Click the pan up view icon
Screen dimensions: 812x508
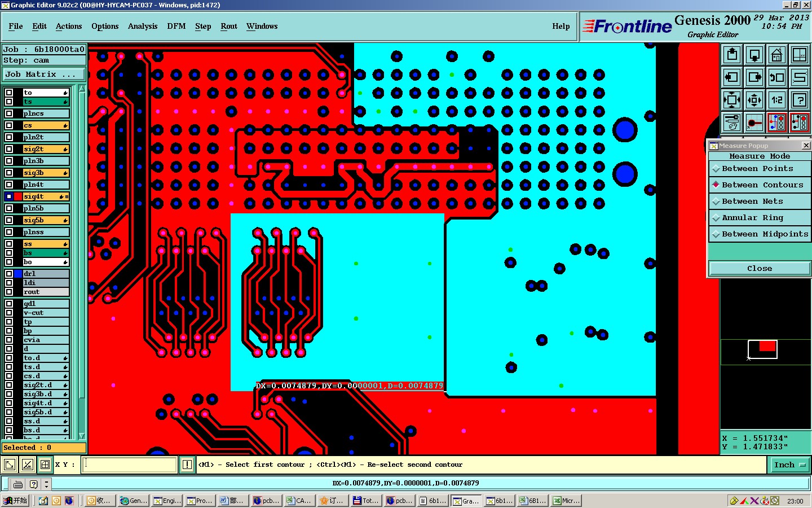click(732, 55)
